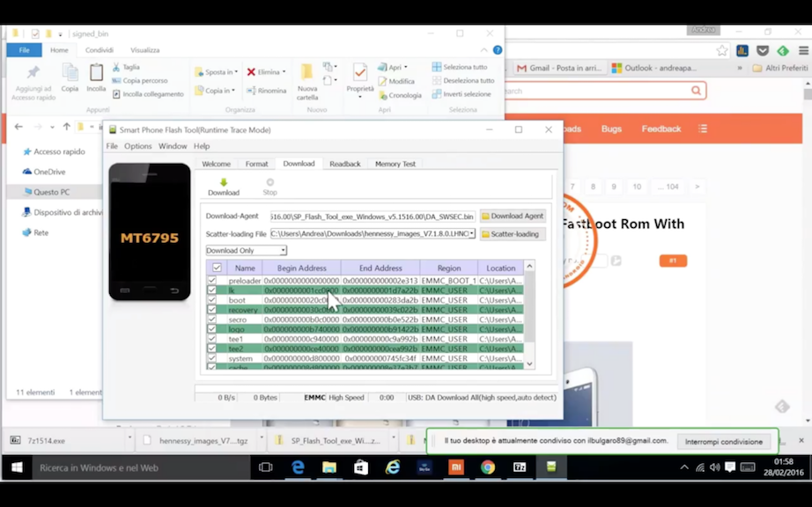Open options arrow for 7z1514.exe download
The image size is (812, 507).
pyautogui.click(x=129, y=438)
